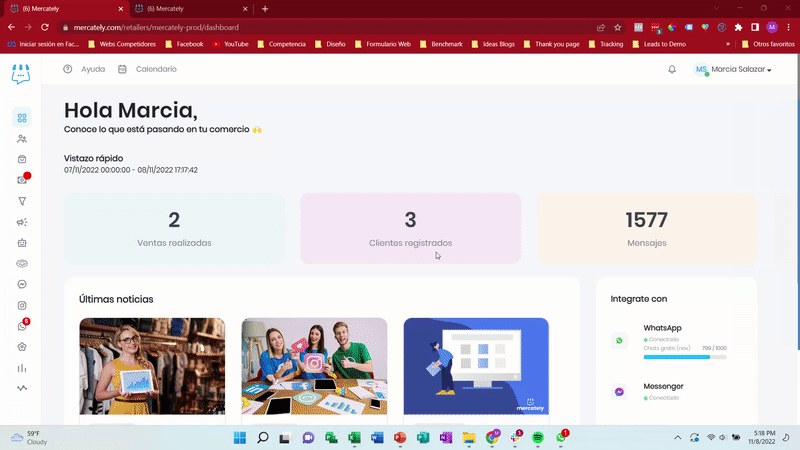Open the chatbot robot icon in sidebar

point(22,243)
